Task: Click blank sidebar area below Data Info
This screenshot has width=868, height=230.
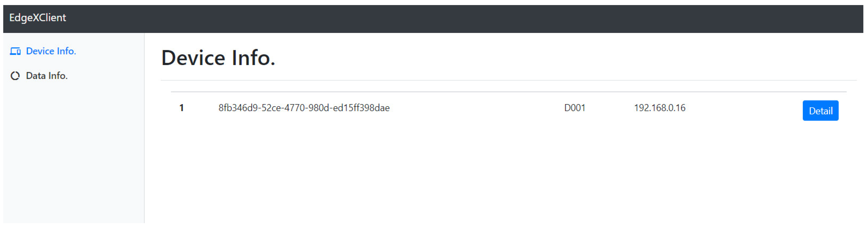Action: (73, 152)
